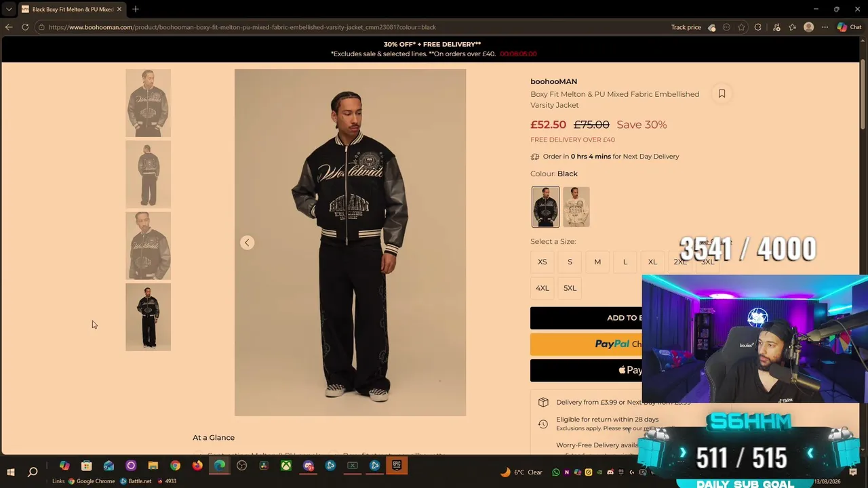Click the Google Chrome link in Links toolbar
Screen dimensions: 868x488
[x=92, y=481]
